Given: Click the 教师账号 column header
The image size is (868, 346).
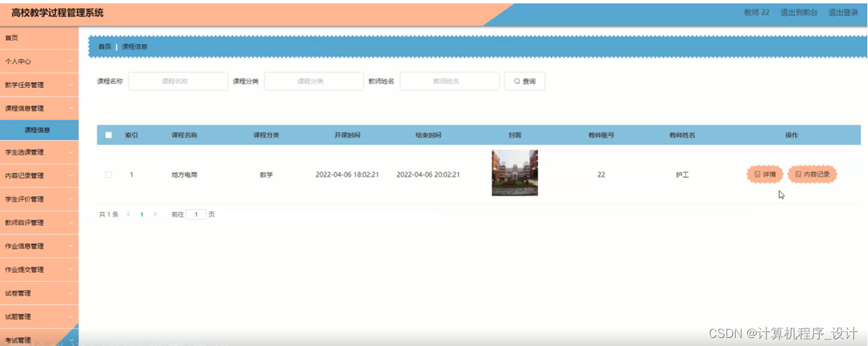Looking at the screenshot, I should pyautogui.click(x=601, y=135).
